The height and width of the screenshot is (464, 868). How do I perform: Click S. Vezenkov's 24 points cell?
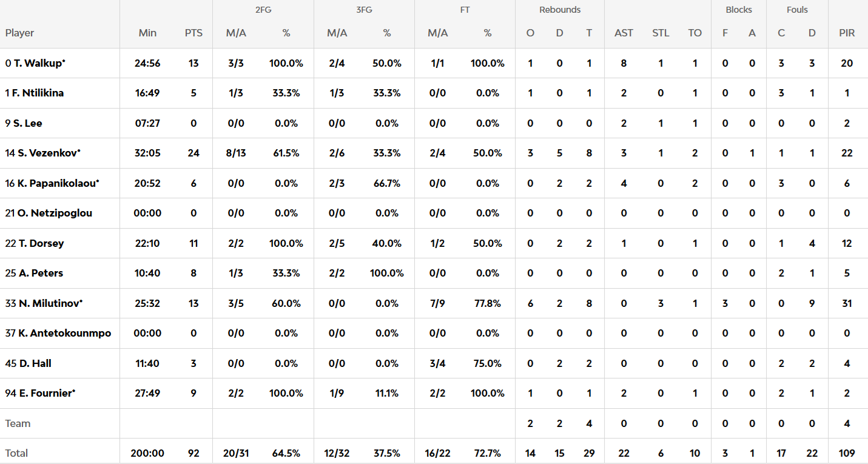pos(193,153)
